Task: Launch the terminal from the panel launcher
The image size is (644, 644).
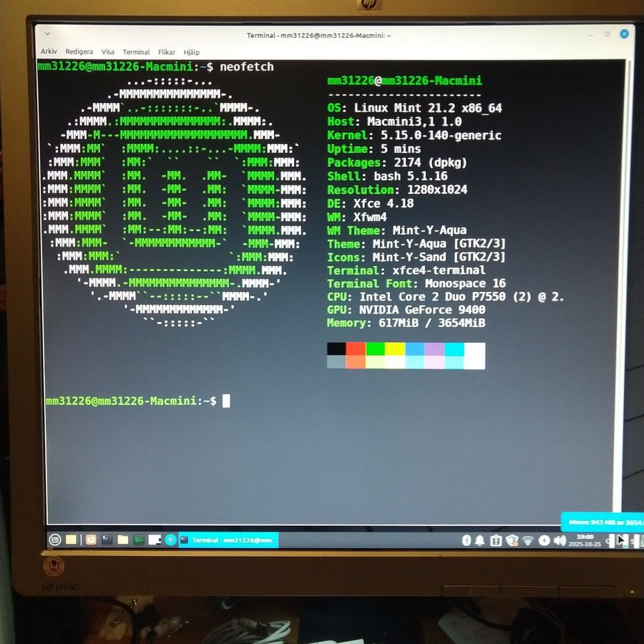Action: point(107,540)
